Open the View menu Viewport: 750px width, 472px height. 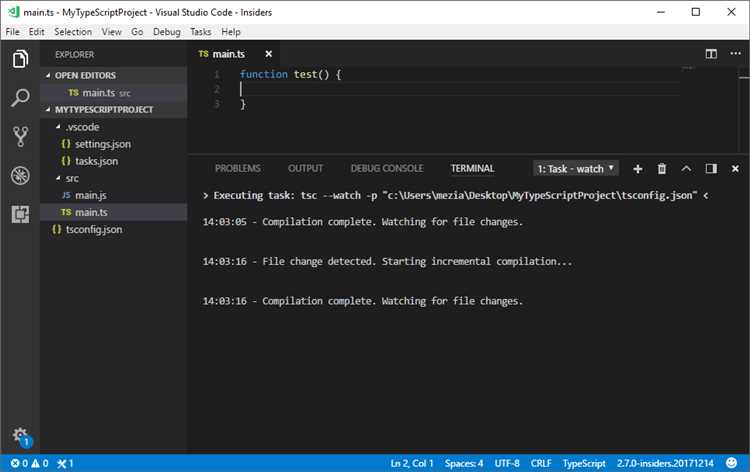[111, 32]
